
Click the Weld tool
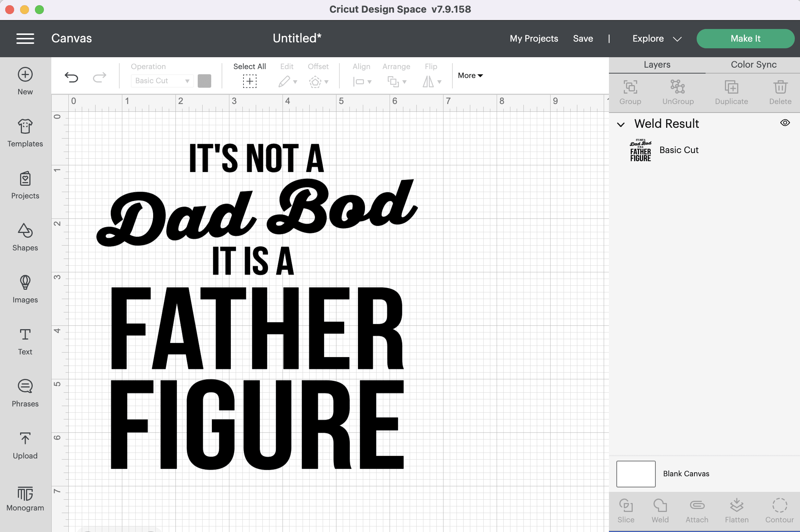660,511
